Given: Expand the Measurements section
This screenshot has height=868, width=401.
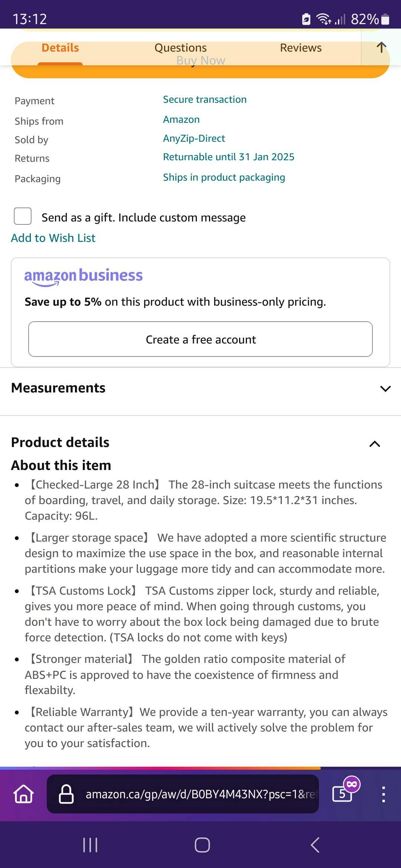Looking at the screenshot, I should 385,388.
